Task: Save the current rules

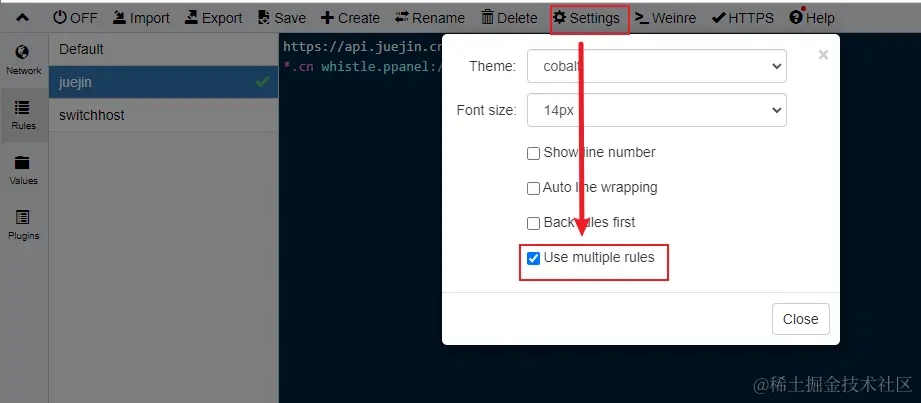Action: click(x=282, y=18)
